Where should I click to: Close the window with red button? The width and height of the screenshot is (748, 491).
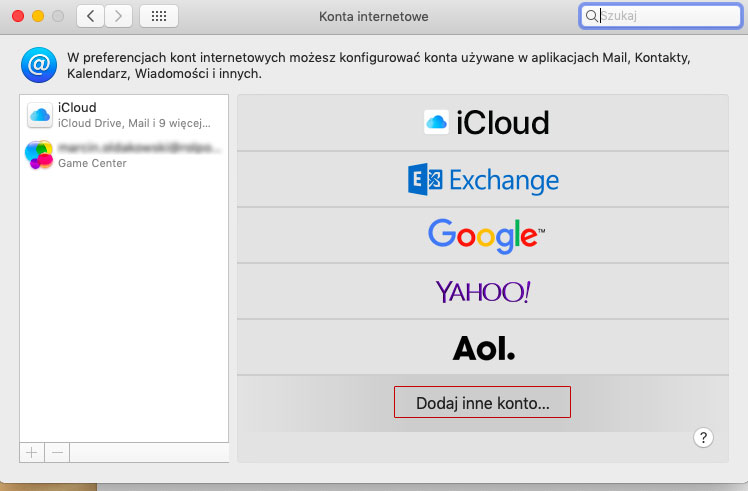tap(18, 16)
